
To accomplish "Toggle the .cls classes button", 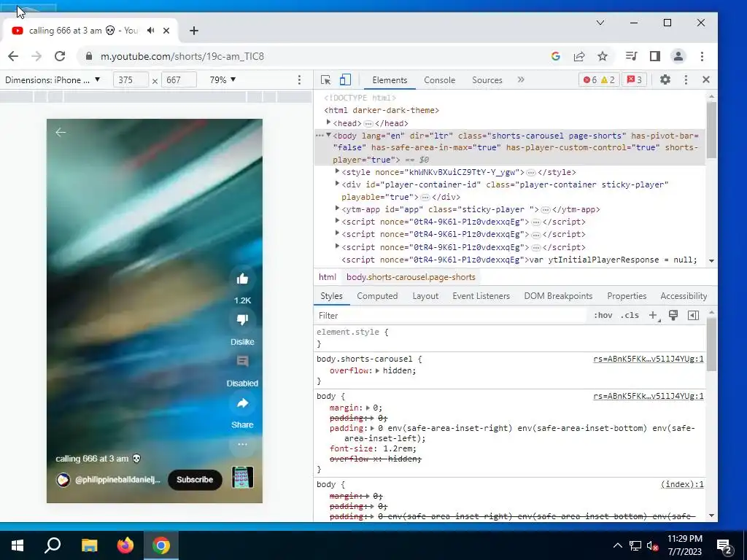I will pyautogui.click(x=630, y=316).
